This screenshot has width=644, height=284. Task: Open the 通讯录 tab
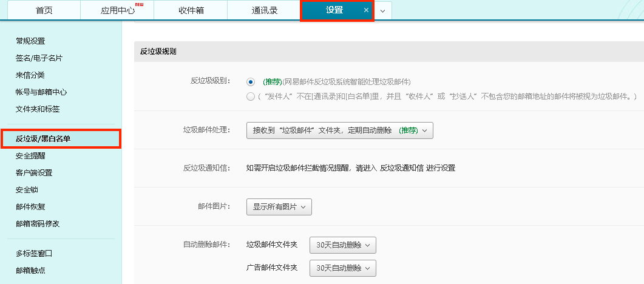coord(263,10)
